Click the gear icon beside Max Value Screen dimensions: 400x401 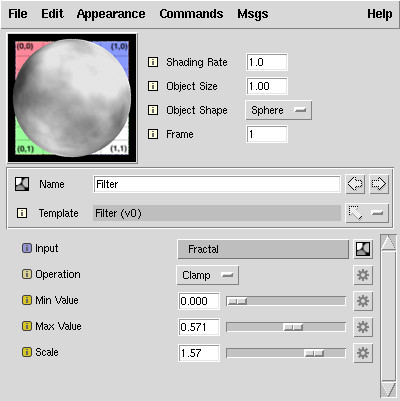pos(363,327)
